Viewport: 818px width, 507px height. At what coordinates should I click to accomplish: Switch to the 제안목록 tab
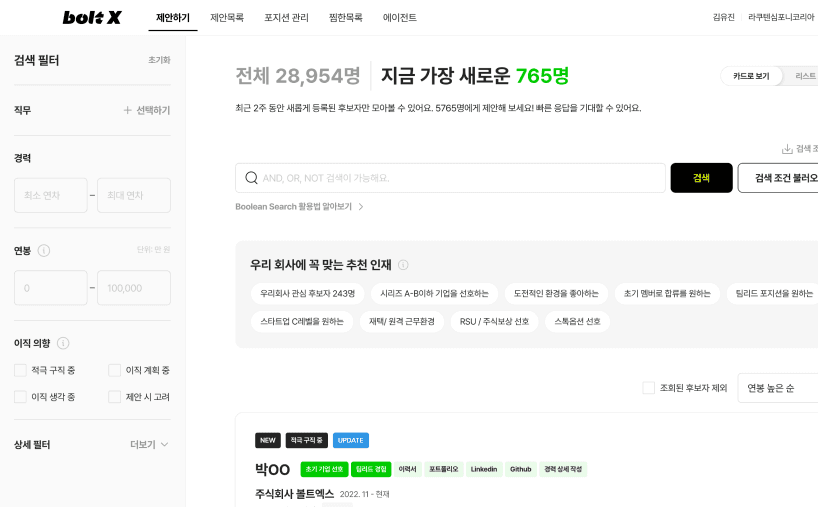click(x=226, y=17)
